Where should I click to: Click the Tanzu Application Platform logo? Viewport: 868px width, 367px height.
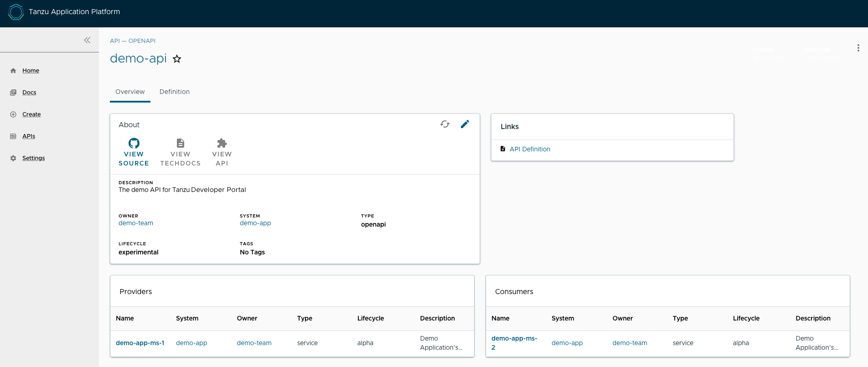point(16,12)
